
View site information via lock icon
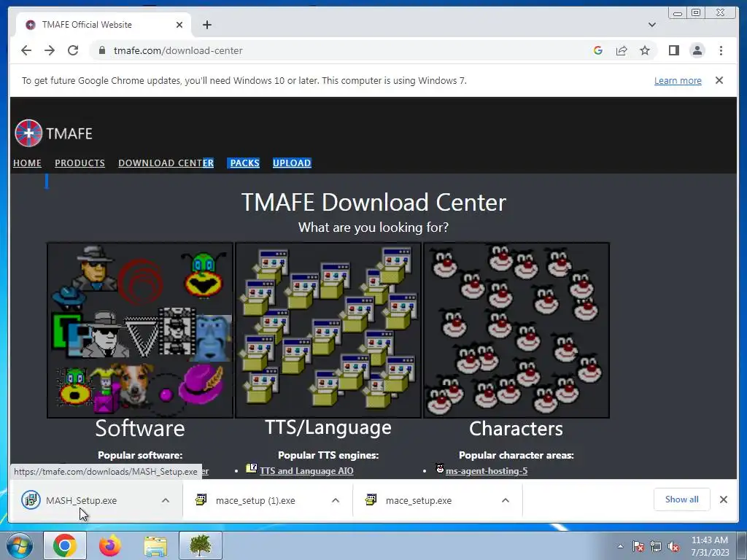(101, 50)
